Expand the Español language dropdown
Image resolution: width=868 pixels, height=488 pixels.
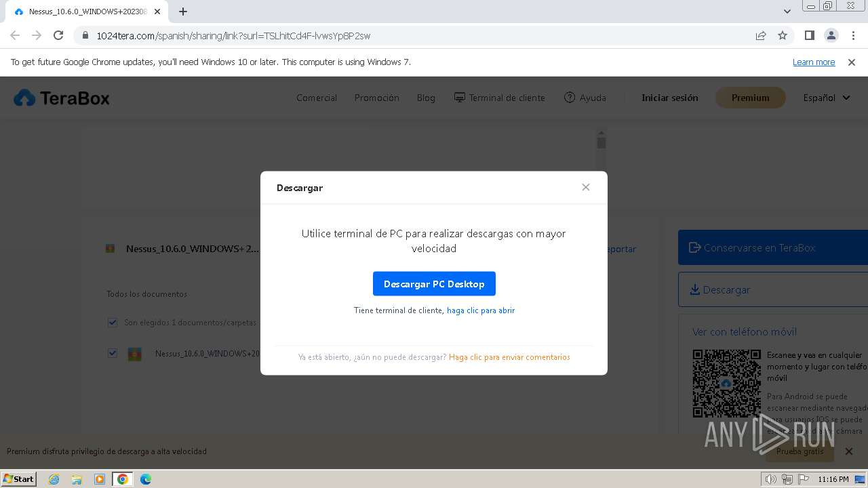[827, 98]
